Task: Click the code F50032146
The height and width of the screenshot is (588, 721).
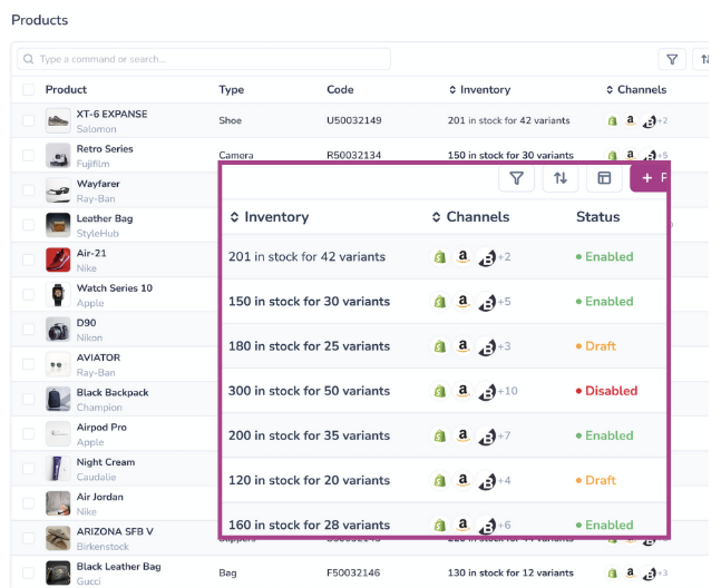Action: click(354, 573)
